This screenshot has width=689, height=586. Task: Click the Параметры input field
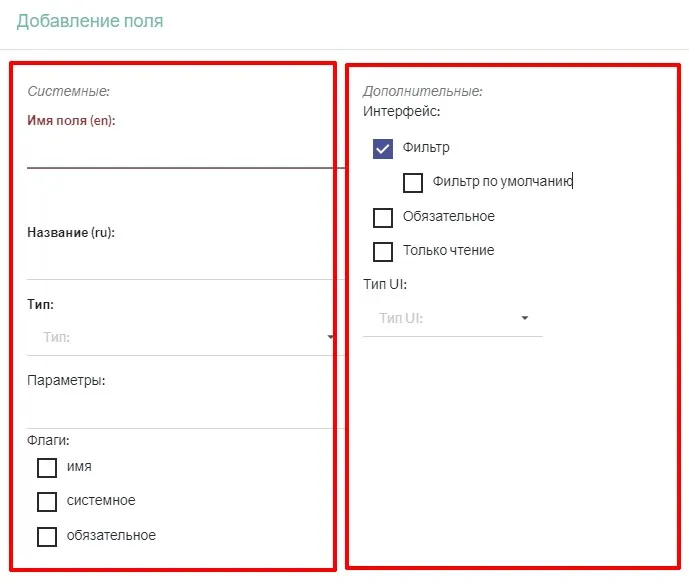click(x=178, y=412)
